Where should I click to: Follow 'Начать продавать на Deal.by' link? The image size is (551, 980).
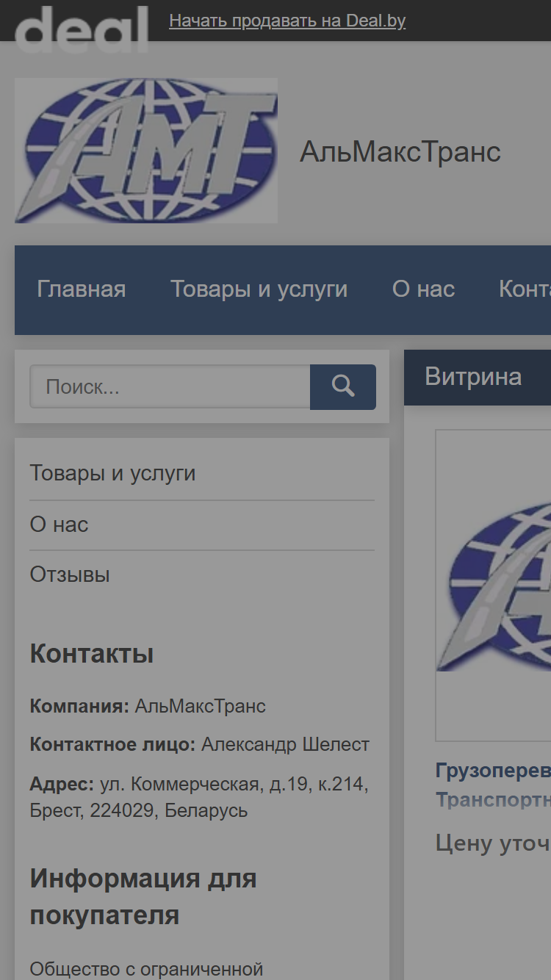[287, 21]
